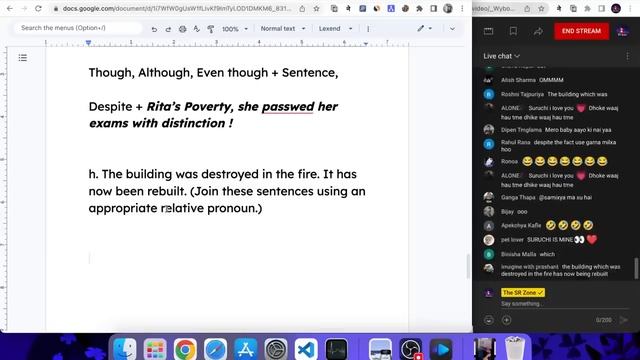Focus the Search the menus field
Image resolution: width=640 pixels, height=360 pixels.
78,28
